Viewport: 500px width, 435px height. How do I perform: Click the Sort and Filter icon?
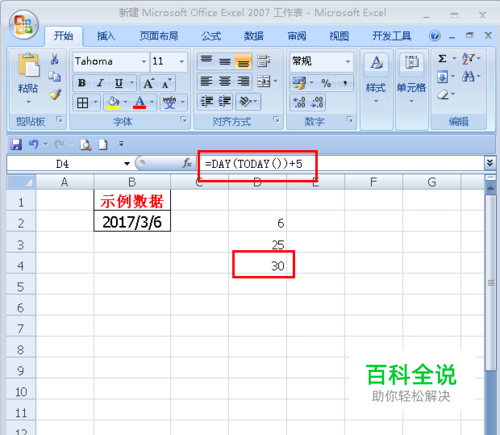click(468, 59)
